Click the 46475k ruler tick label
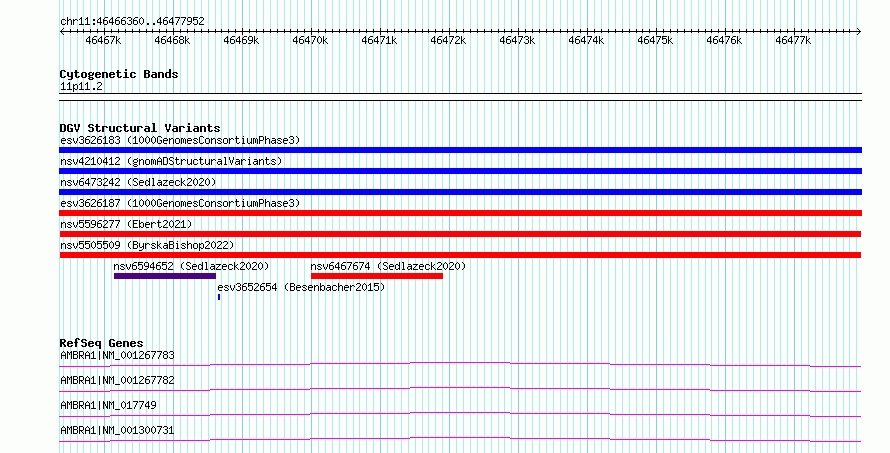 tap(655, 40)
